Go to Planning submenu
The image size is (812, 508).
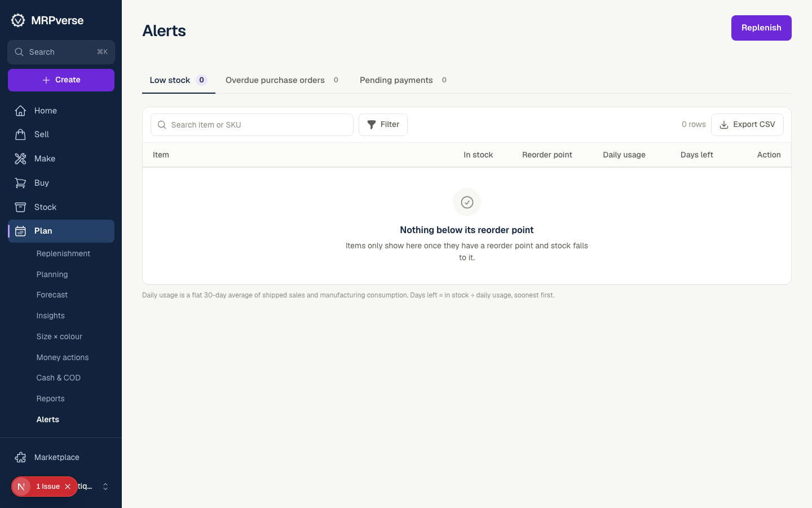pos(52,274)
